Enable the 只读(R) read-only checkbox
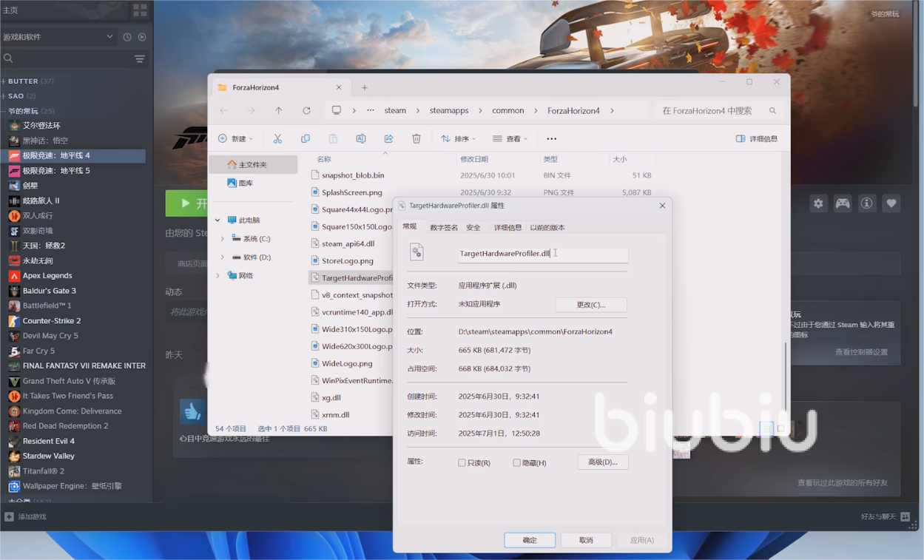This screenshot has height=560, width=924. click(x=462, y=463)
